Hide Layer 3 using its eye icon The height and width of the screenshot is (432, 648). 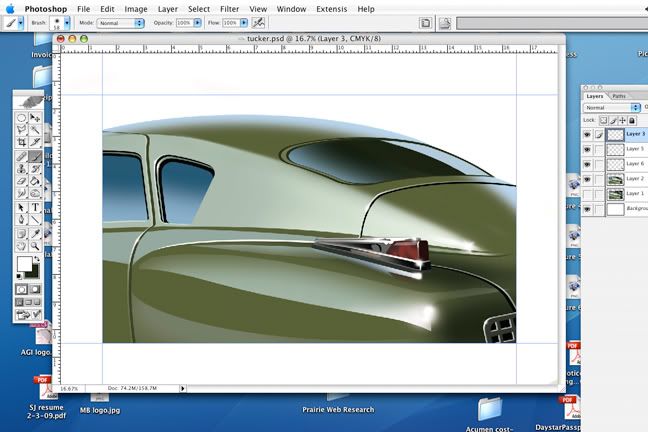coord(587,134)
